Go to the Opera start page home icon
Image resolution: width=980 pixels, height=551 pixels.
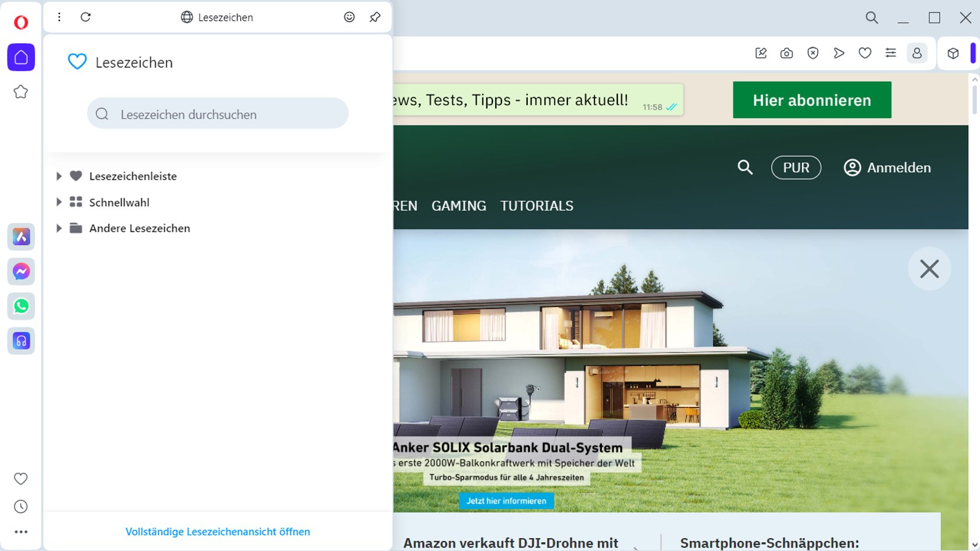click(x=21, y=57)
